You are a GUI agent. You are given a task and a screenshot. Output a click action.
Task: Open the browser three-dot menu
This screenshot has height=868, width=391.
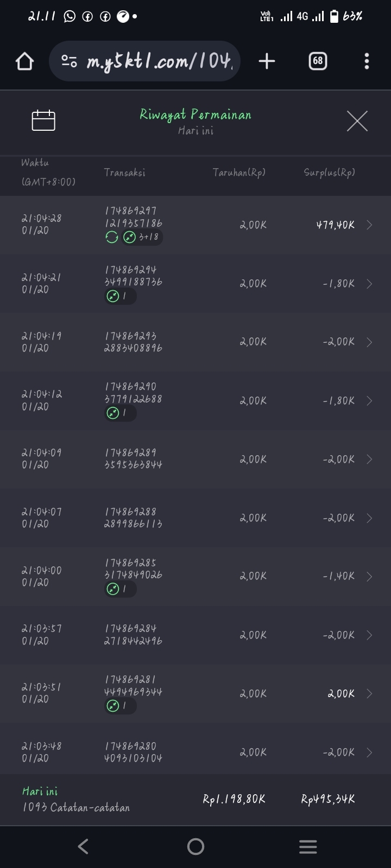tap(367, 61)
